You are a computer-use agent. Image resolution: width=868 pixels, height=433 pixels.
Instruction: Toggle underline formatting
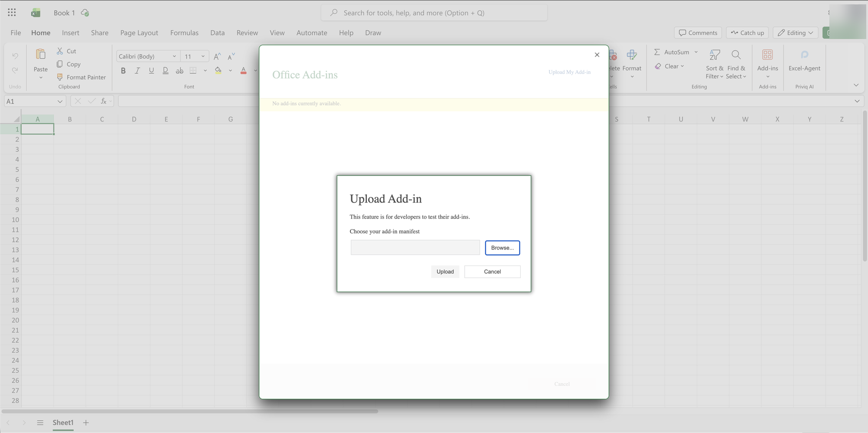(151, 70)
